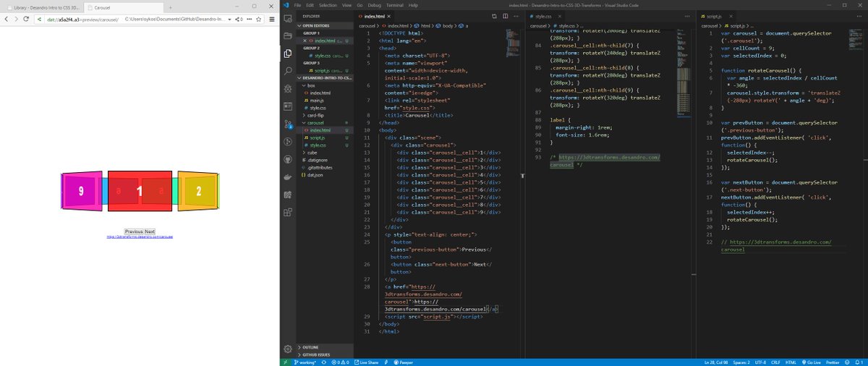Viewport: 868px width, 366px height.
Task: Click the magenta carousel cell numbered 9
Action: pyautogui.click(x=82, y=191)
